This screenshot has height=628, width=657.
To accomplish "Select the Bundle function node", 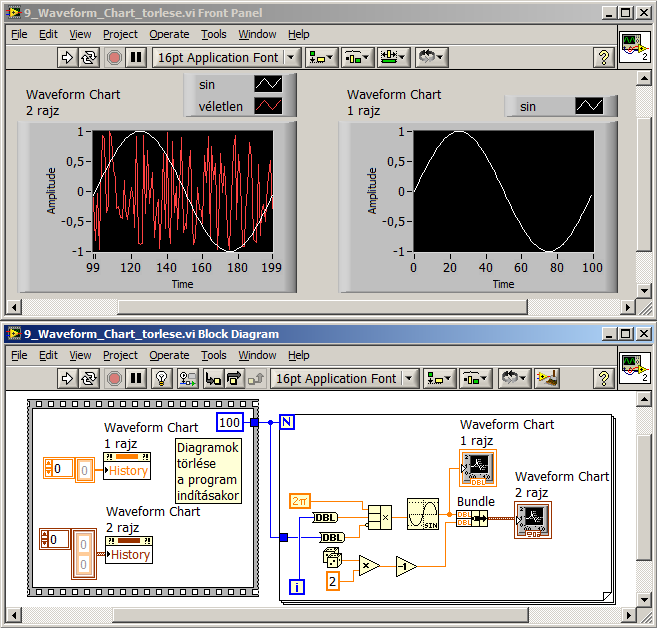I will tap(472, 519).
